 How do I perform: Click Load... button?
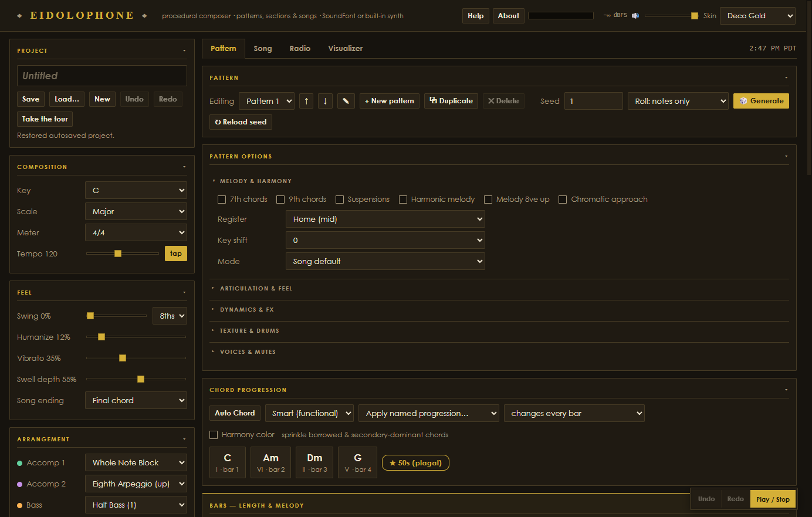67,99
